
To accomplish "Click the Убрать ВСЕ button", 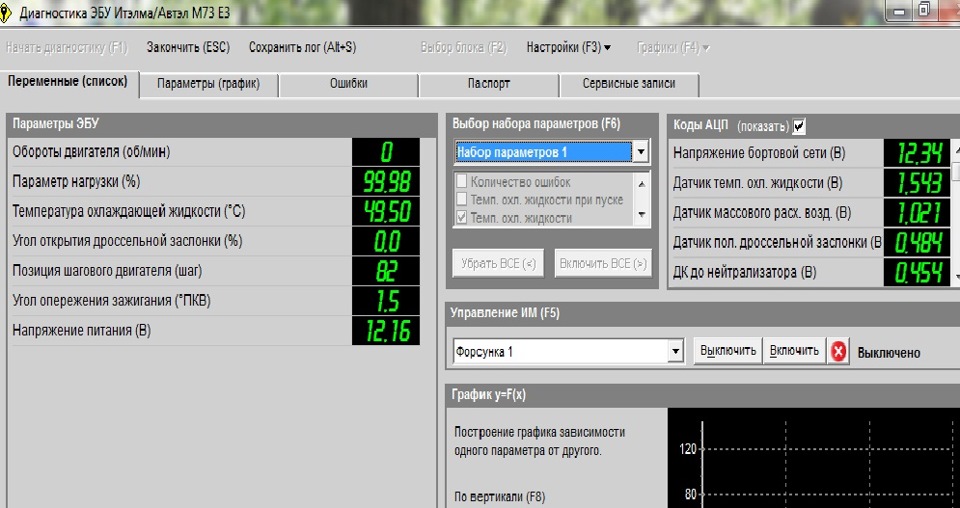I will tap(498, 264).
